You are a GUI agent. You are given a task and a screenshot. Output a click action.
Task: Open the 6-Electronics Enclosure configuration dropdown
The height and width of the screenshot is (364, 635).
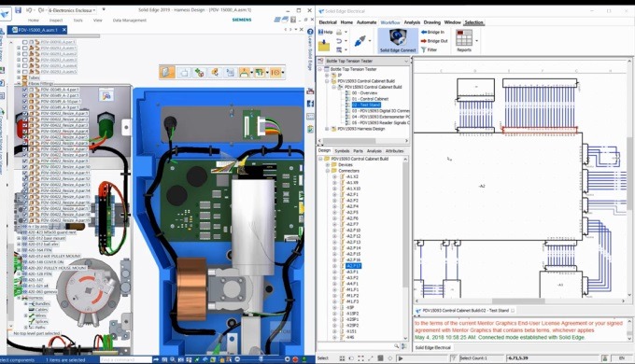pyautogui.click(x=94, y=10)
